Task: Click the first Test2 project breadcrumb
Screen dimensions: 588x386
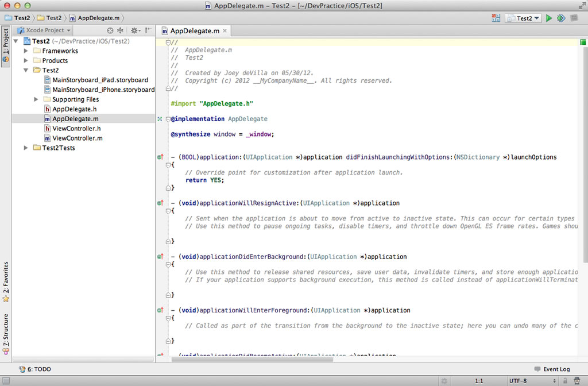Action: 18,18
